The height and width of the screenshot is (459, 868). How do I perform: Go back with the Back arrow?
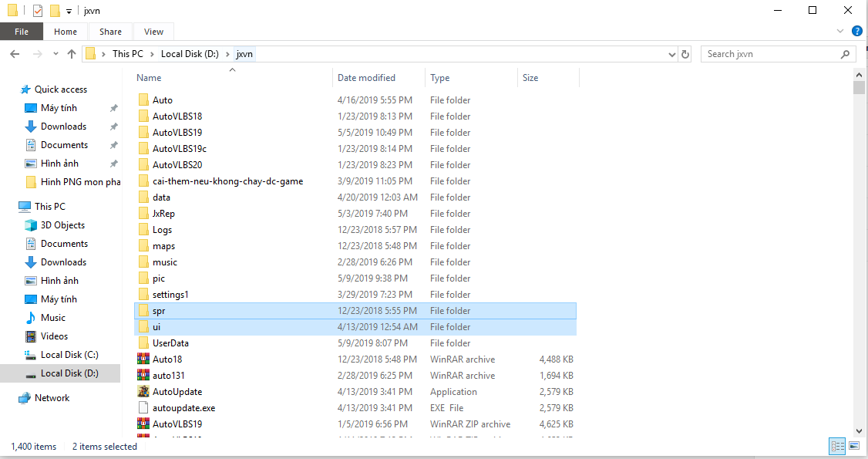pos(15,54)
